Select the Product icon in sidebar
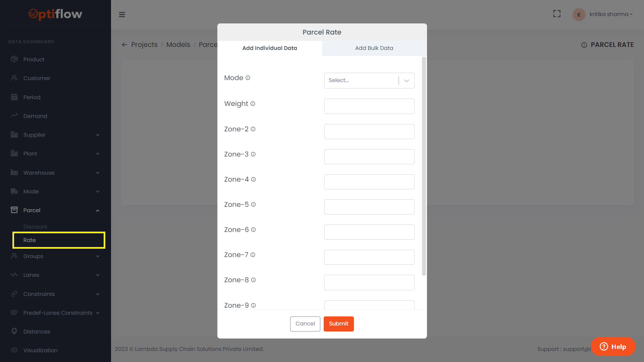 tap(14, 59)
